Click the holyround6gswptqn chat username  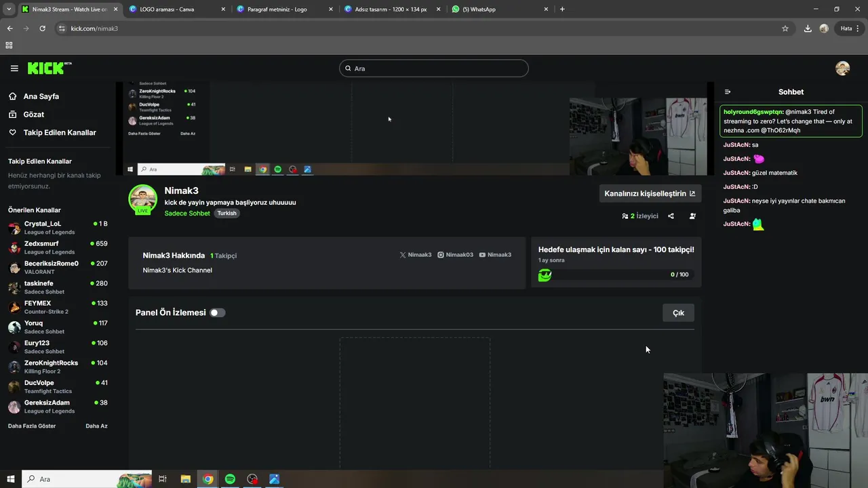753,112
